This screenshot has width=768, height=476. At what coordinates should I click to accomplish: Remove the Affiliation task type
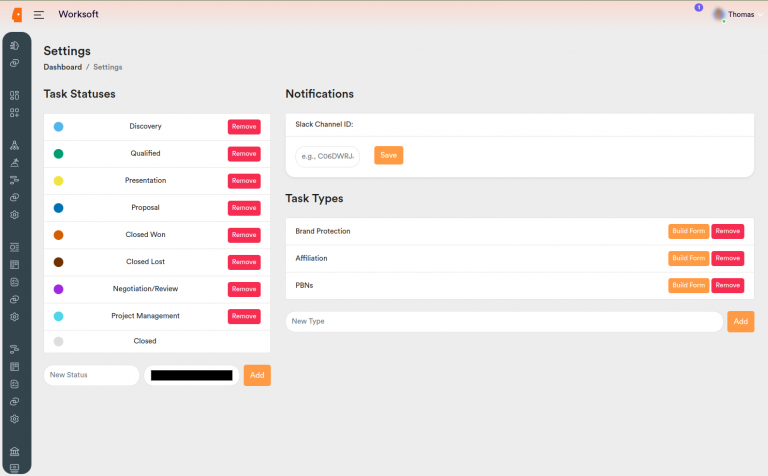pos(727,258)
